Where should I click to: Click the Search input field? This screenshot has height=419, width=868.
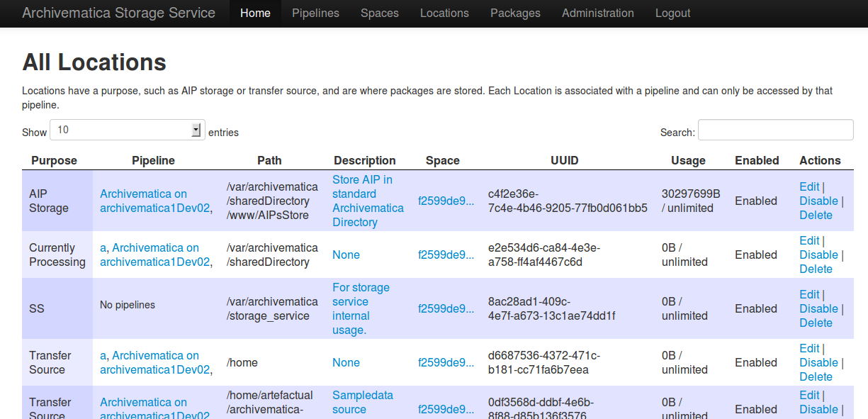point(775,130)
